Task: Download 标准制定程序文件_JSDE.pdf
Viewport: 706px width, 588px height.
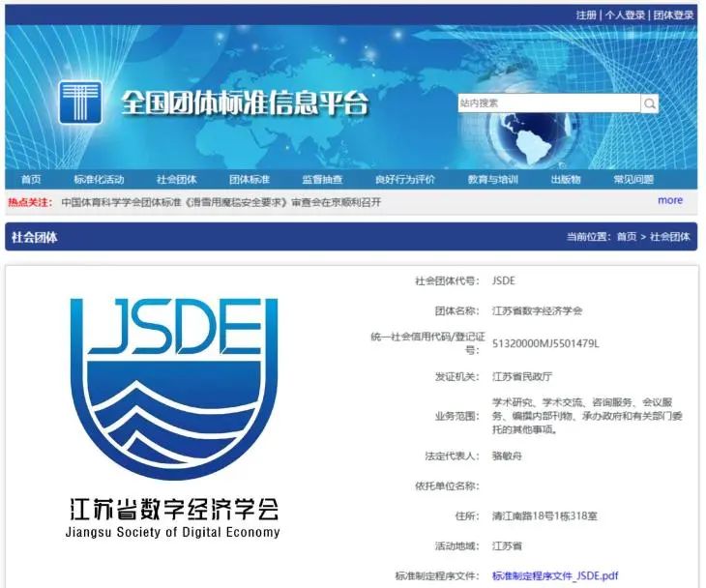Action: (x=555, y=575)
